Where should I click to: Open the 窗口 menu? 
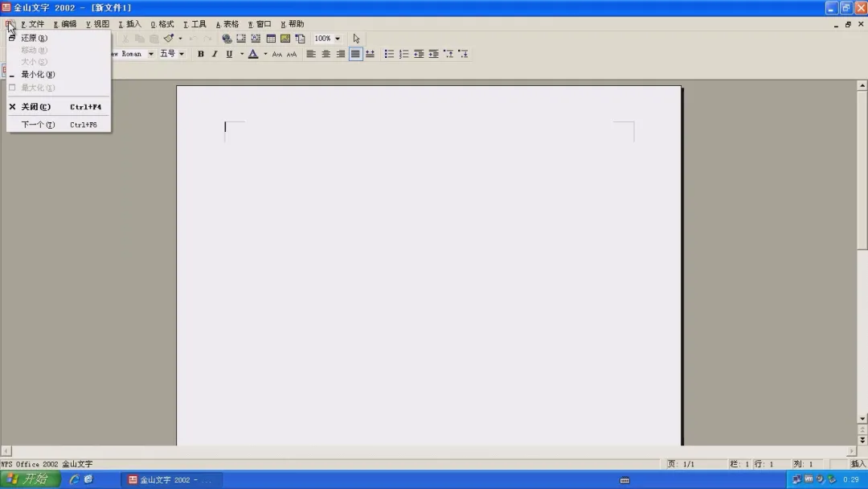[260, 24]
